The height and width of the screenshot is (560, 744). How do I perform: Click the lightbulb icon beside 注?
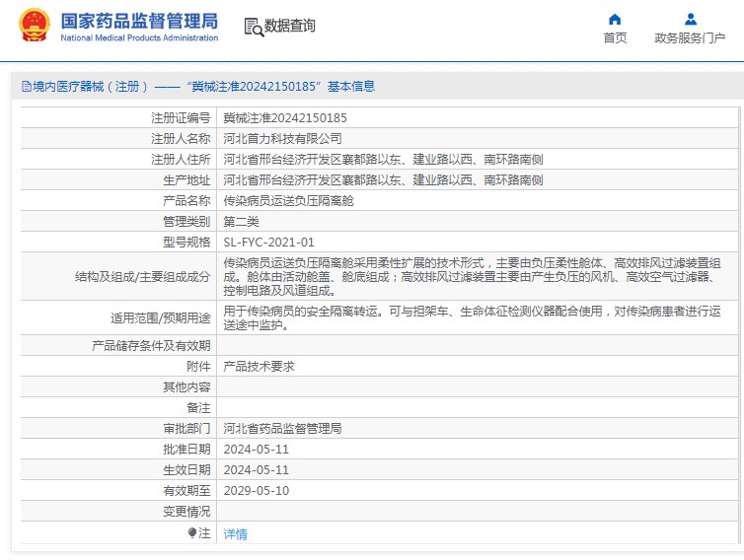[192, 533]
